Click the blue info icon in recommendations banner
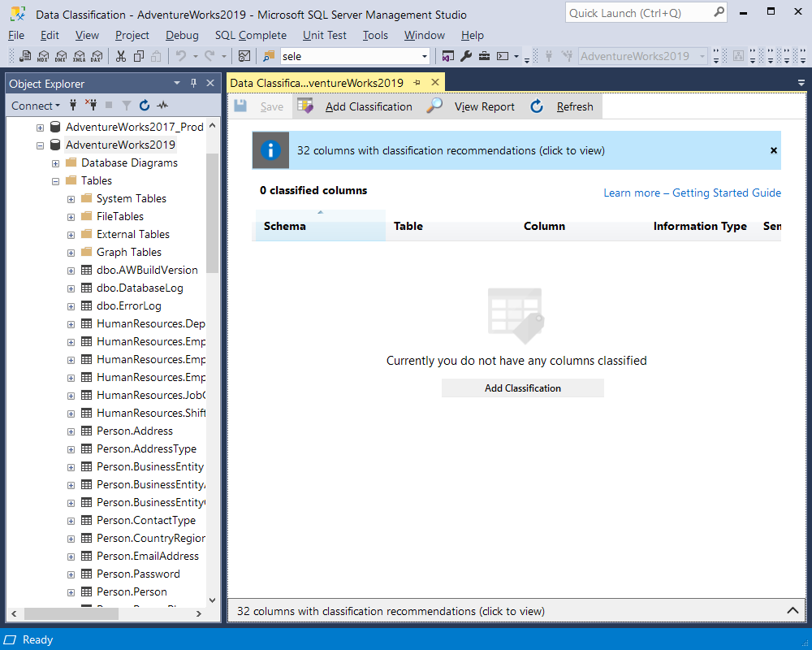Image resolution: width=812 pixels, height=650 pixels. 270,150
